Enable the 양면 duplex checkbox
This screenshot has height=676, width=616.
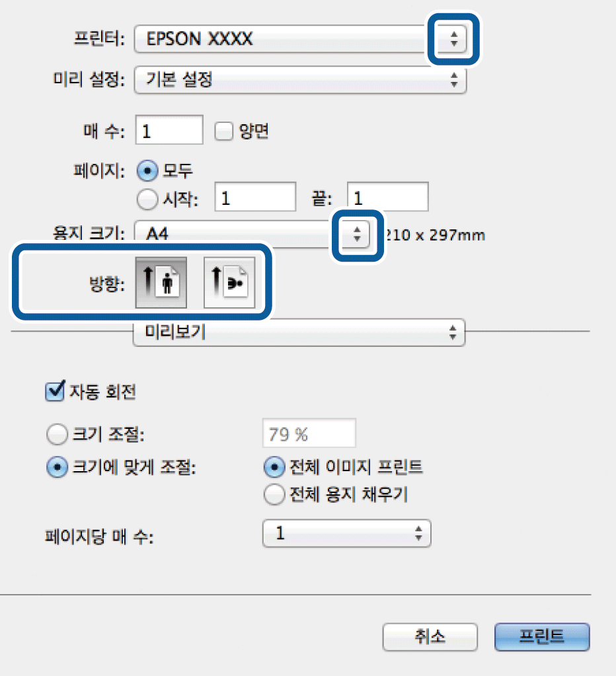[x=224, y=130]
